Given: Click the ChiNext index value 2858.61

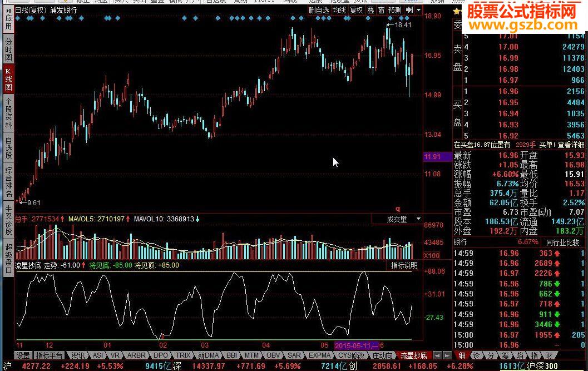Looking at the screenshot, I should point(387,366).
